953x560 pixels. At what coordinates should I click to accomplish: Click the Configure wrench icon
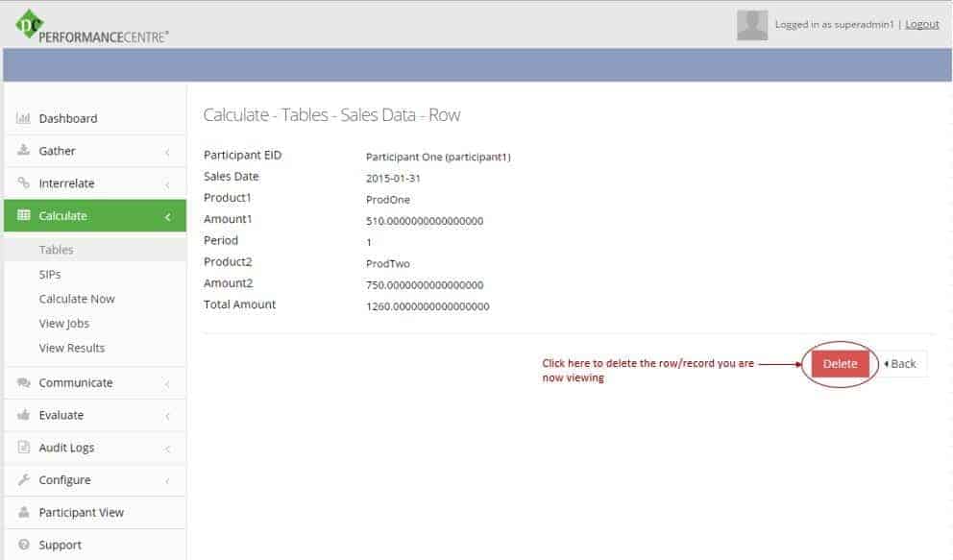click(x=23, y=479)
